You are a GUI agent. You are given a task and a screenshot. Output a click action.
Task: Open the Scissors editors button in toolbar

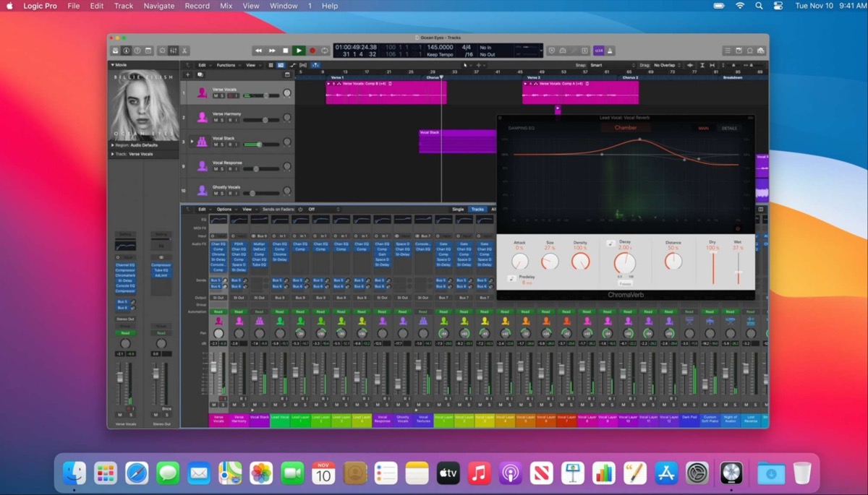point(185,51)
